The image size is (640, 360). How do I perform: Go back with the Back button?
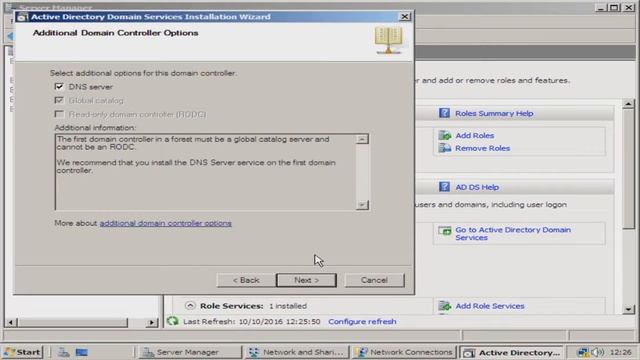(x=246, y=280)
